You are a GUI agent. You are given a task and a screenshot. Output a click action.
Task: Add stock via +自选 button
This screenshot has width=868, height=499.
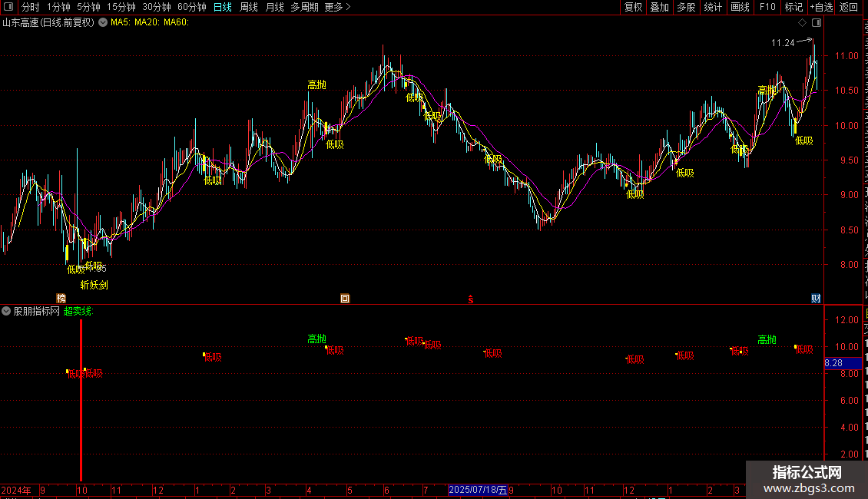tap(821, 7)
